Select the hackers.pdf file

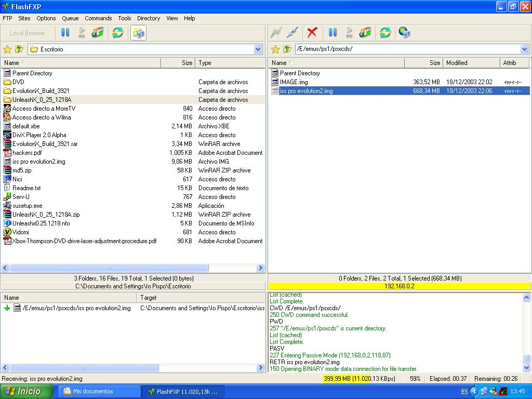coord(27,152)
